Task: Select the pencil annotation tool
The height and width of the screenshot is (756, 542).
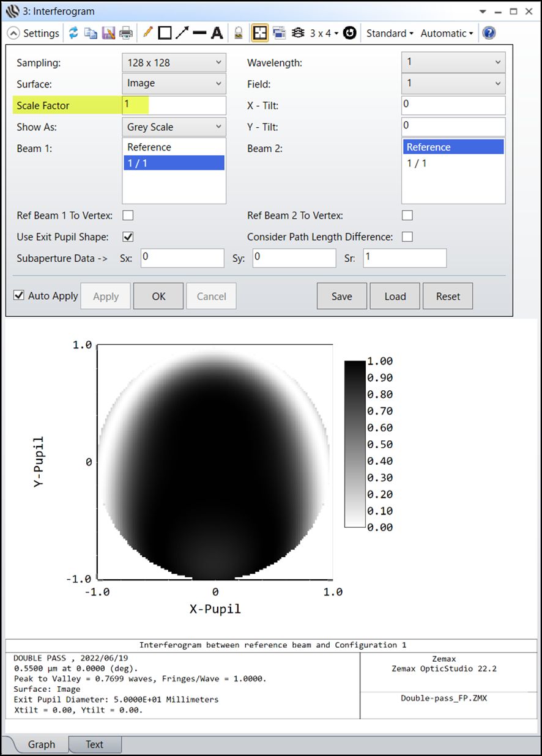Action: coord(147,33)
